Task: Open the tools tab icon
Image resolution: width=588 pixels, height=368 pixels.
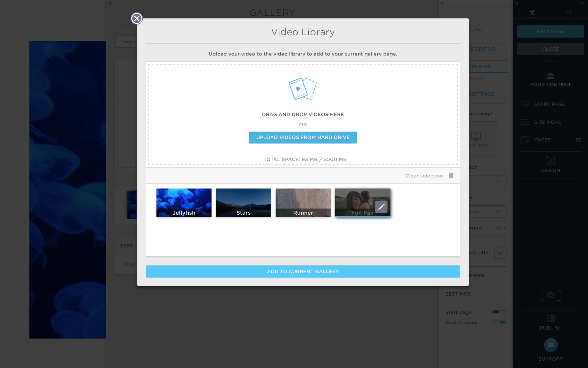Action: [x=532, y=13]
